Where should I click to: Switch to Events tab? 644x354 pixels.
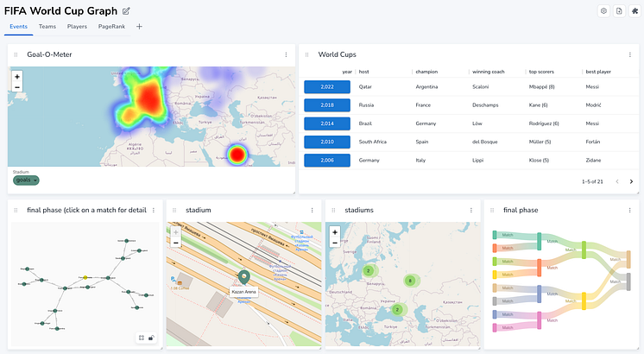click(x=18, y=26)
